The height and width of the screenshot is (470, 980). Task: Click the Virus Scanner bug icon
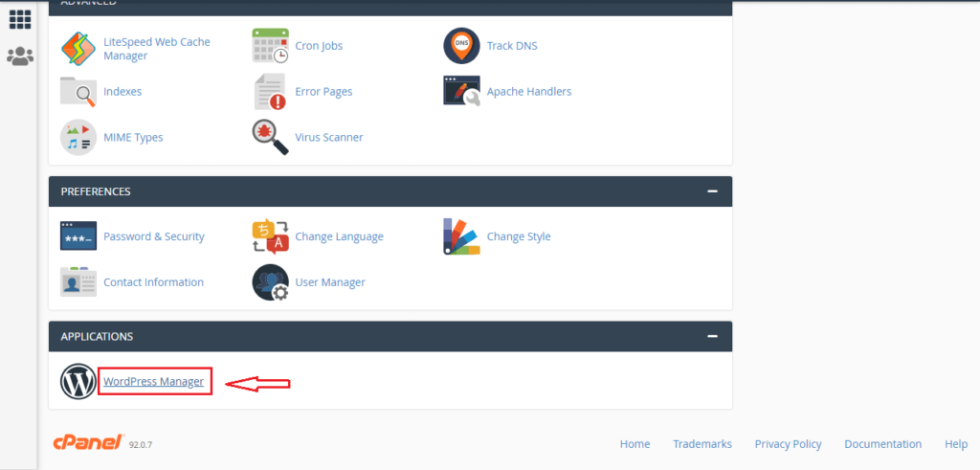point(271,137)
